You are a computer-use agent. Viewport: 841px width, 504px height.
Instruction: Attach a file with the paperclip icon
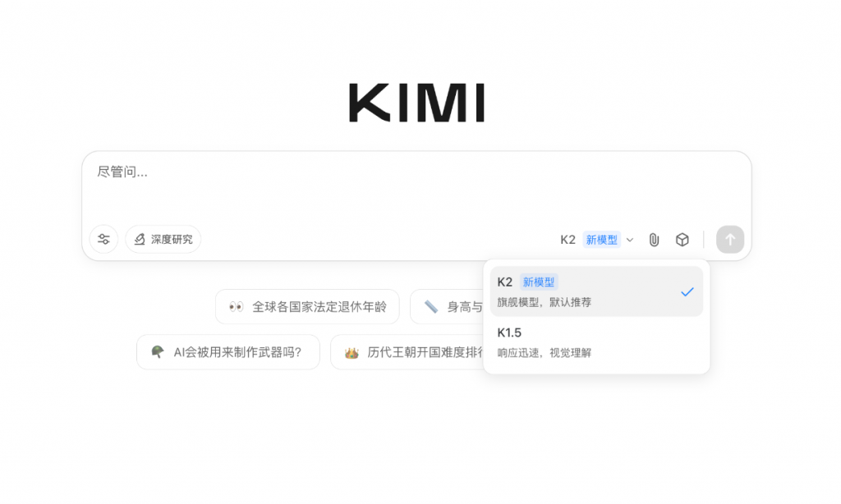click(654, 240)
